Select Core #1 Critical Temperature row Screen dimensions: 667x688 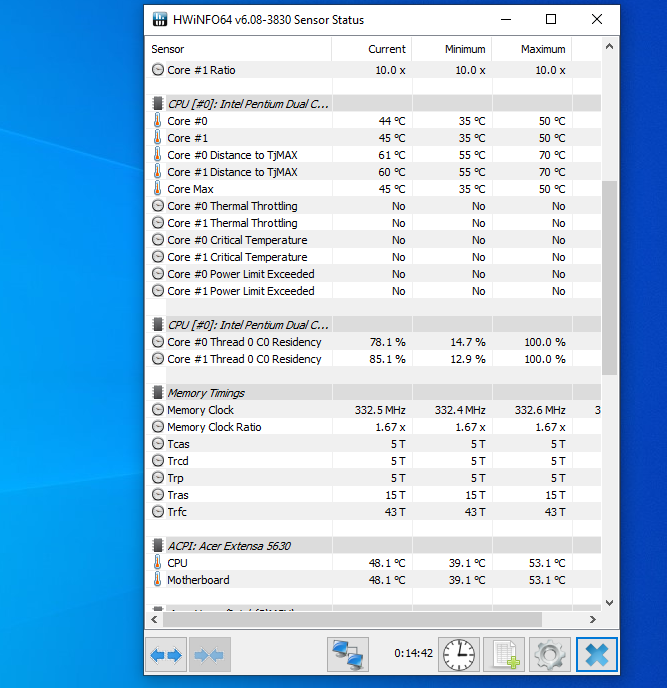pyautogui.click(x=373, y=257)
